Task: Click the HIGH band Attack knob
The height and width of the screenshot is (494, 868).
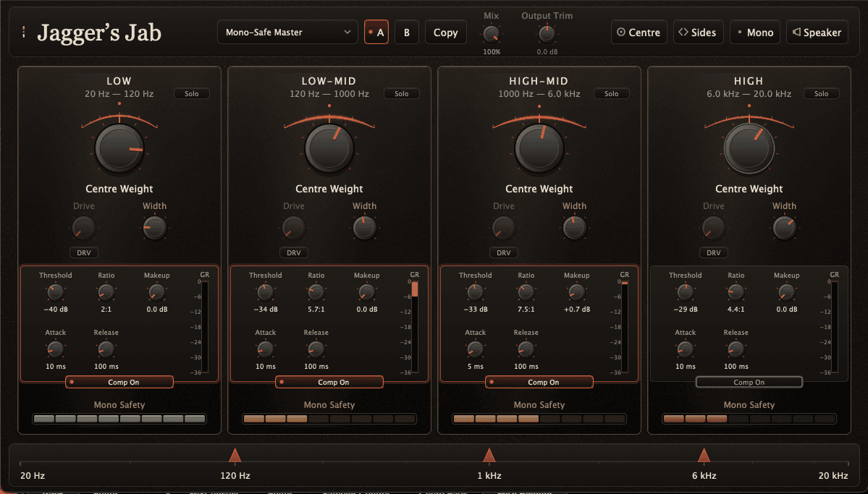Action: 685,349
